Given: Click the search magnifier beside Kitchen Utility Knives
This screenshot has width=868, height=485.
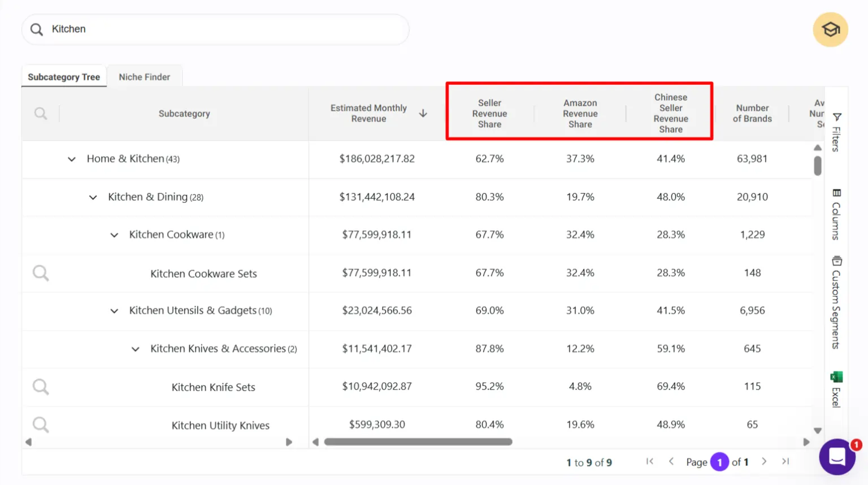Looking at the screenshot, I should click(40, 425).
